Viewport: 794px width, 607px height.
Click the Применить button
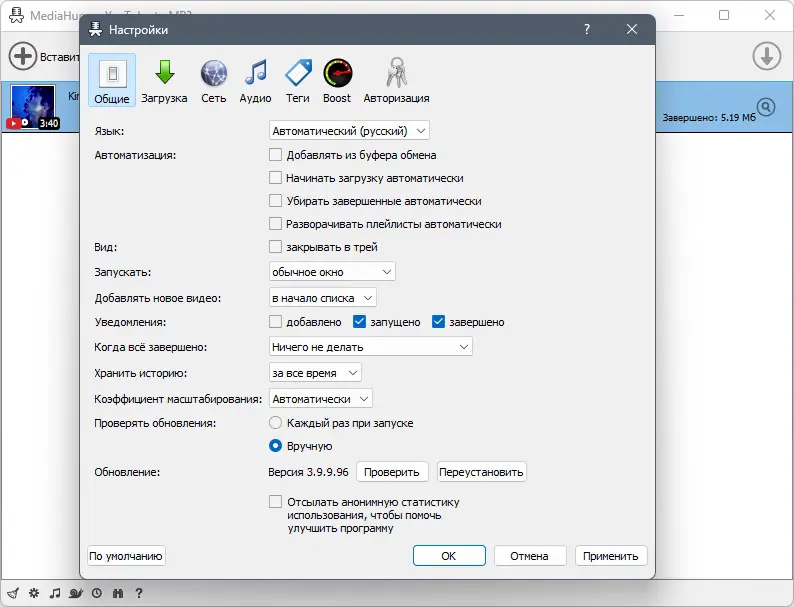611,556
